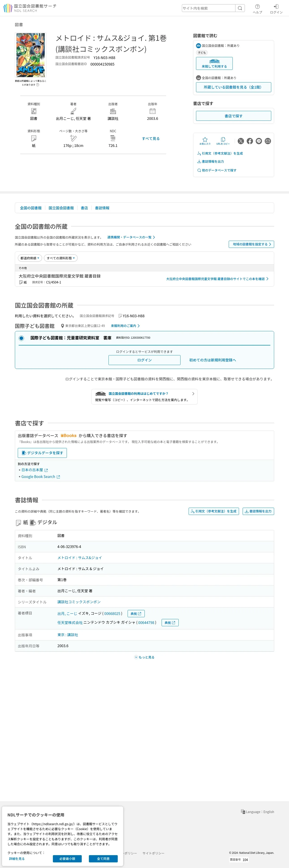Screen dimensions: 289x868
Task: Add to favorites (お気に入り) star icon
Action: tap(205, 141)
